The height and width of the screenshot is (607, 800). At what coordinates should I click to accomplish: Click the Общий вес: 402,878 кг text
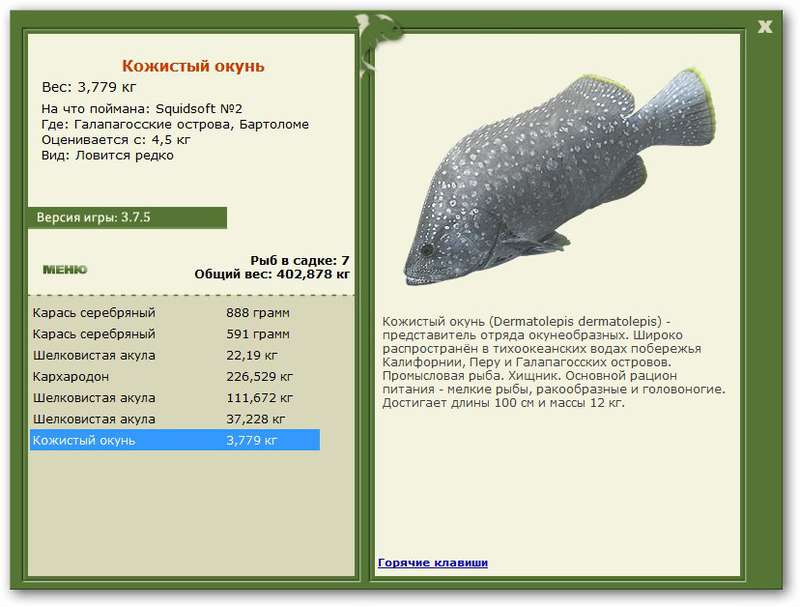[272, 274]
